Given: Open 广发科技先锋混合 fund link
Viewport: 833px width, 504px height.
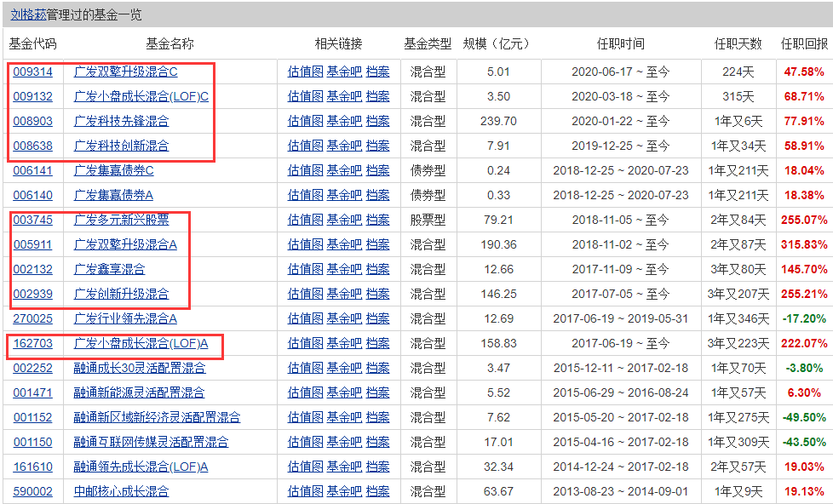Looking at the screenshot, I should coord(122,121).
